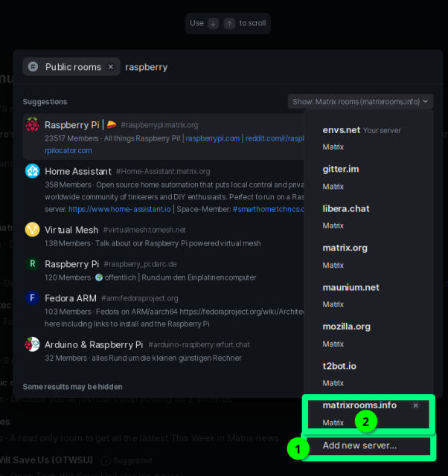Screen dimensions: 448x476
Task: Open the rpilocator.com link
Action: [68, 150]
